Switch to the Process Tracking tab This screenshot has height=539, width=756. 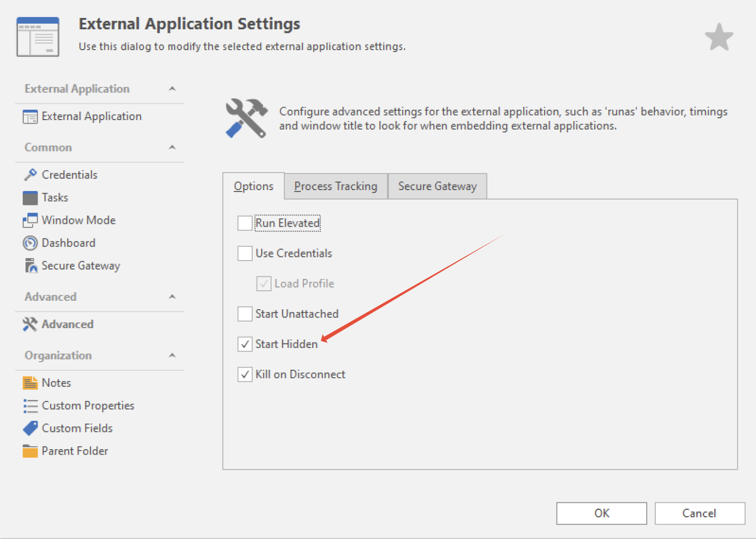coord(336,187)
